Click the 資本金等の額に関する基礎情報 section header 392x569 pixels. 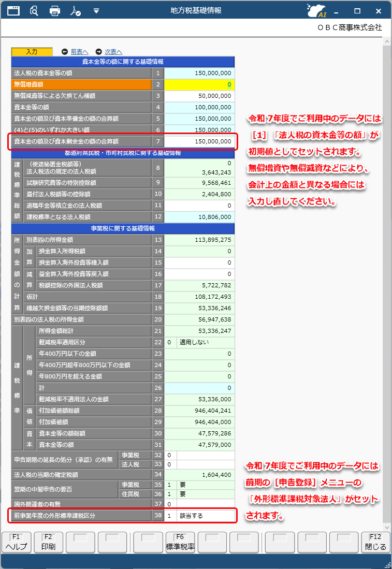coord(123,62)
